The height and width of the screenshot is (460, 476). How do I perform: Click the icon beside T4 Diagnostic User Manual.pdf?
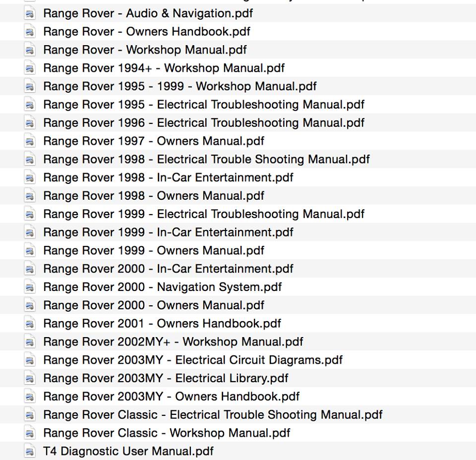(x=30, y=451)
